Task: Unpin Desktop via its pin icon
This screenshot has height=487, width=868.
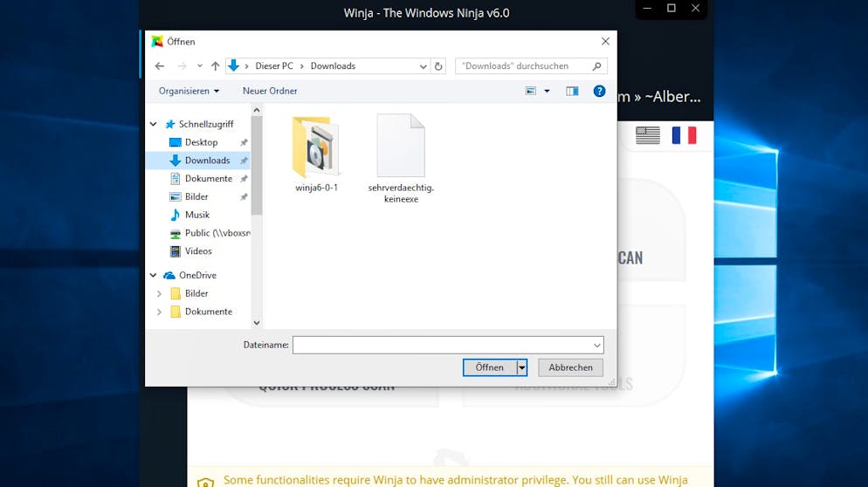Action: tap(244, 142)
